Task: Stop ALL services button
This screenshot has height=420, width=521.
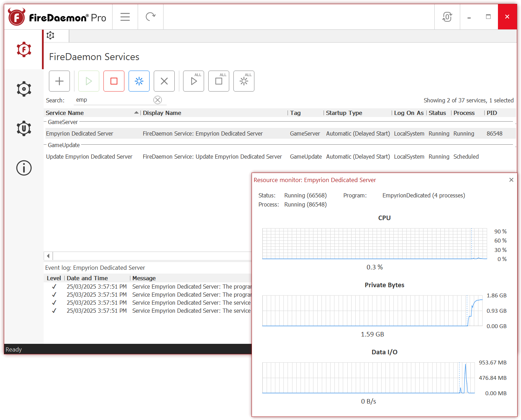Action: tap(219, 81)
